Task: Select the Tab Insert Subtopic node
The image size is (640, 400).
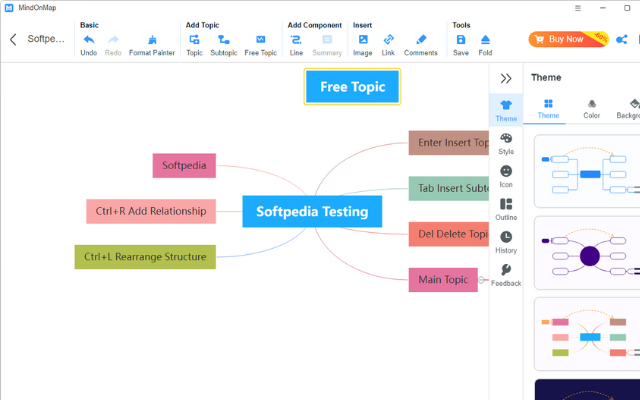Action: 449,189
